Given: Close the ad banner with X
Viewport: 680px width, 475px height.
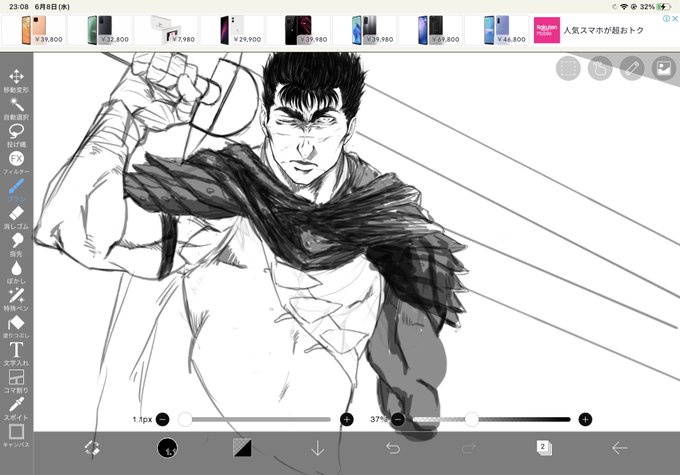Looking at the screenshot, I should click(x=675, y=19).
